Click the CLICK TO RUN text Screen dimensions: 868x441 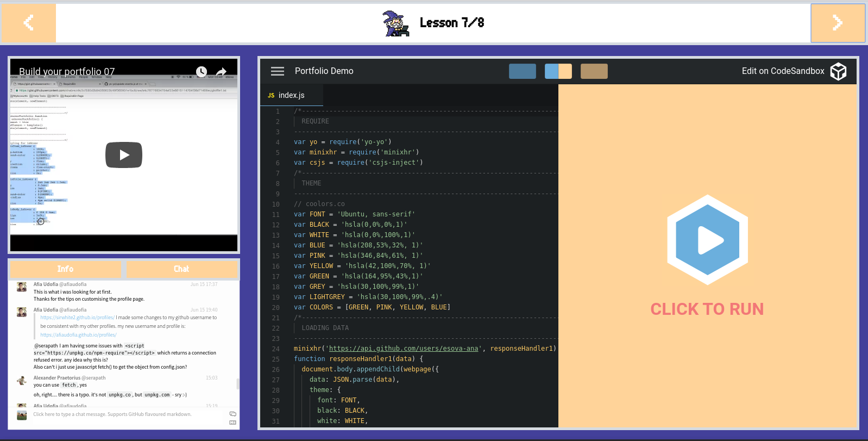707,309
